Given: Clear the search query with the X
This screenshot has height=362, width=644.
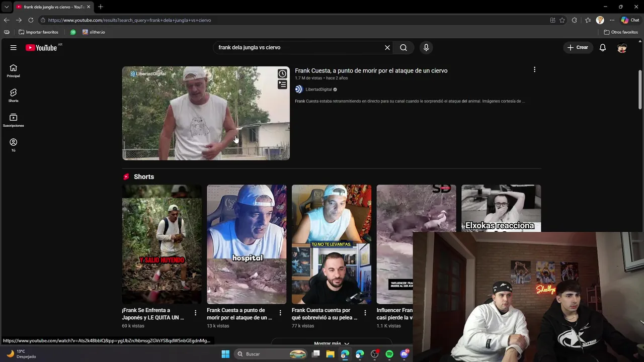Looking at the screenshot, I should point(387,47).
